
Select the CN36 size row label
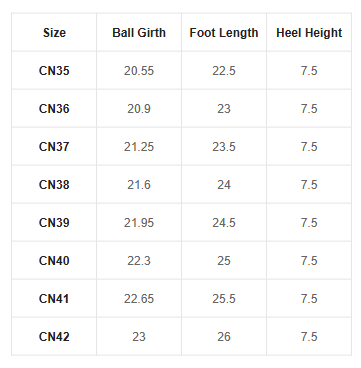coord(54,109)
